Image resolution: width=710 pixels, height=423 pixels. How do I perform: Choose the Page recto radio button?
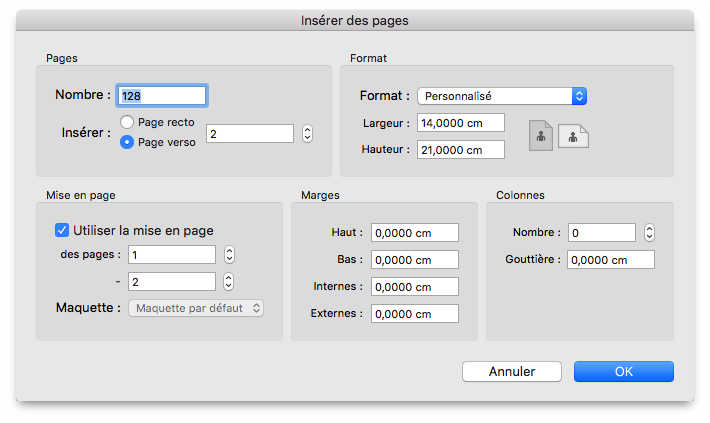click(x=127, y=122)
